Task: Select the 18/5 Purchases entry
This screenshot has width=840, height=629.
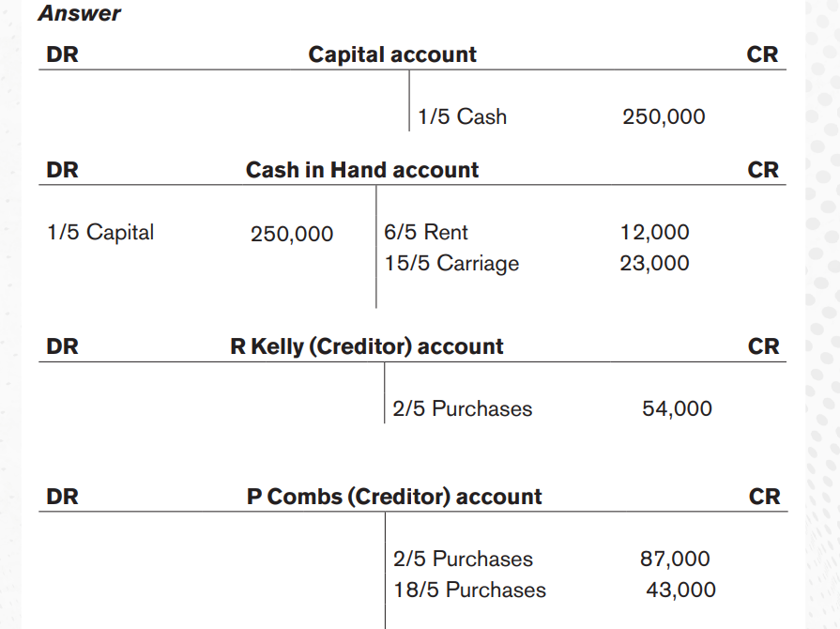Action: [470, 590]
